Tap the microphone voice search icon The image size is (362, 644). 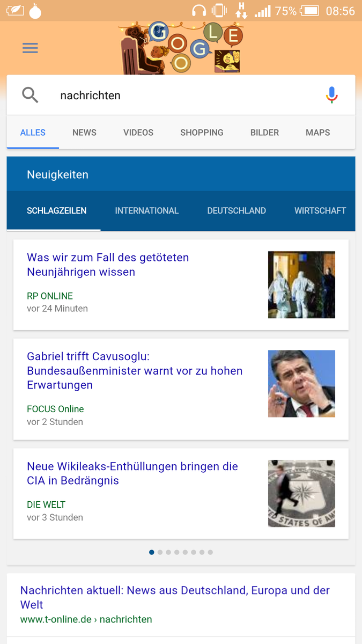coord(331,96)
